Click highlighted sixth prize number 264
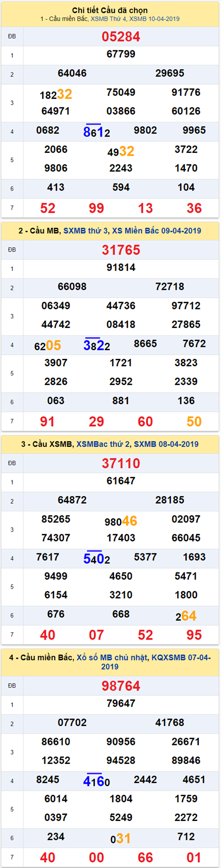The width and height of the screenshot is (221, 868). 186,616
